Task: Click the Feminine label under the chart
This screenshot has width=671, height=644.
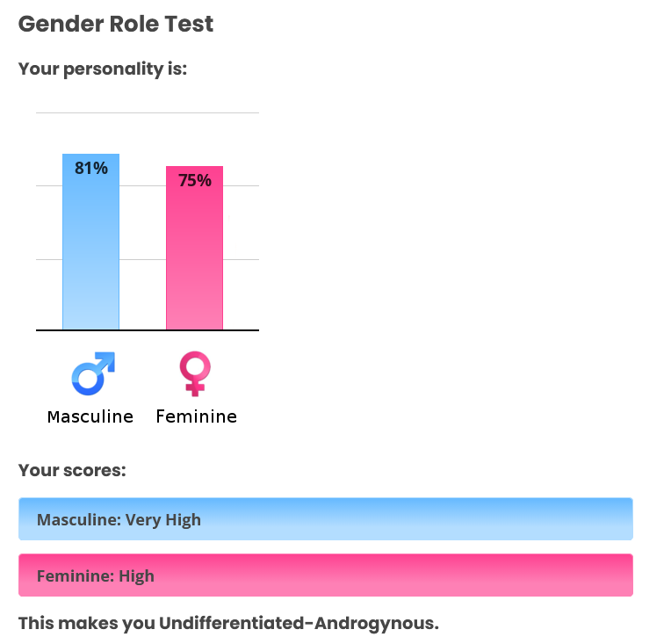Action: point(197,416)
